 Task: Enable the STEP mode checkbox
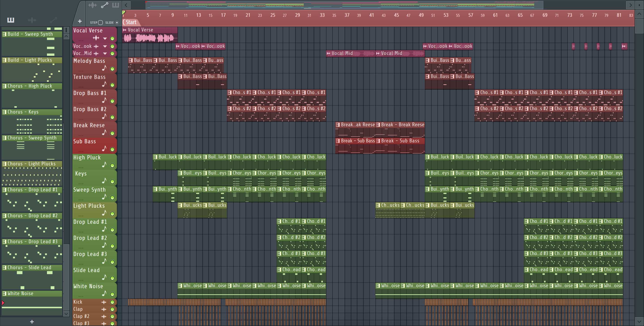tap(100, 23)
